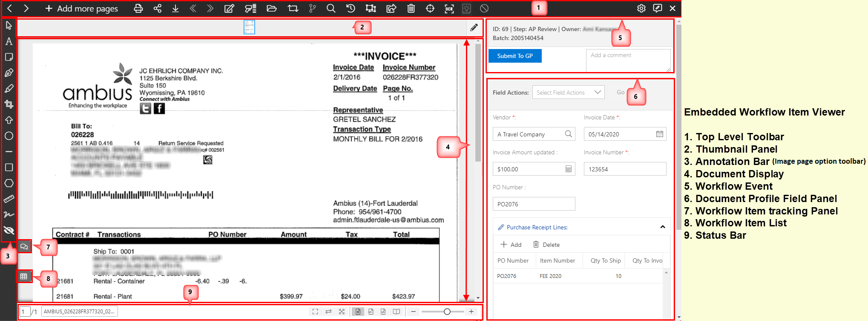Toggle single page view mode

coord(358,312)
